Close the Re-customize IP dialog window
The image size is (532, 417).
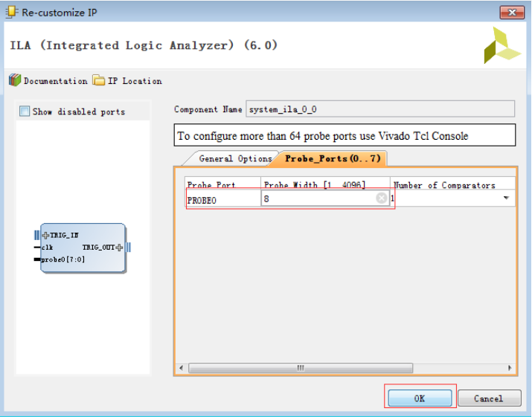point(512,13)
